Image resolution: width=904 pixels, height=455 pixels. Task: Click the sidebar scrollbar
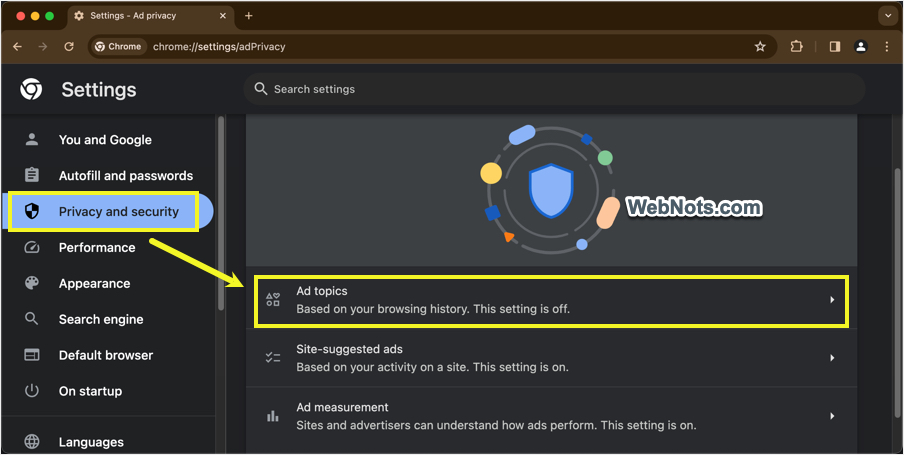[220, 200]
